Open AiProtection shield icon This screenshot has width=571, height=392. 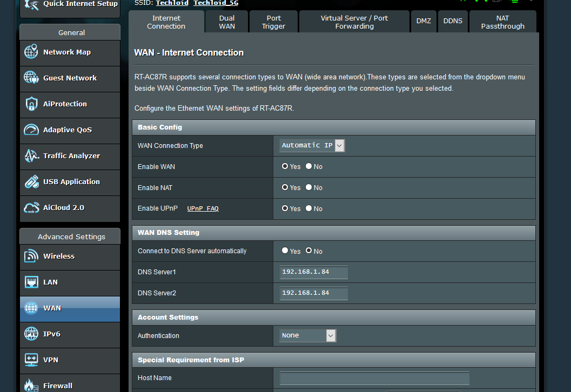tap(31, 104)
